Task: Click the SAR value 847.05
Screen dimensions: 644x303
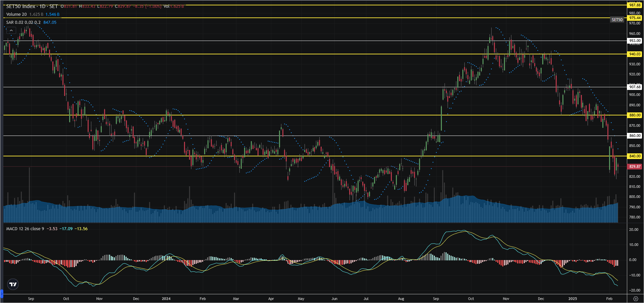Action: pos(50,22)
